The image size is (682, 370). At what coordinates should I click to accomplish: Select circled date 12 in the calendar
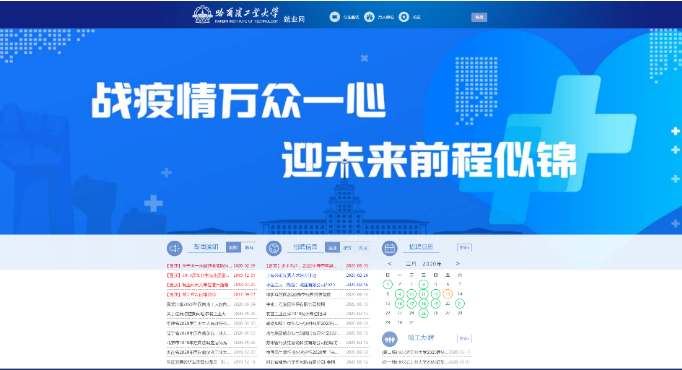point(435,294)
